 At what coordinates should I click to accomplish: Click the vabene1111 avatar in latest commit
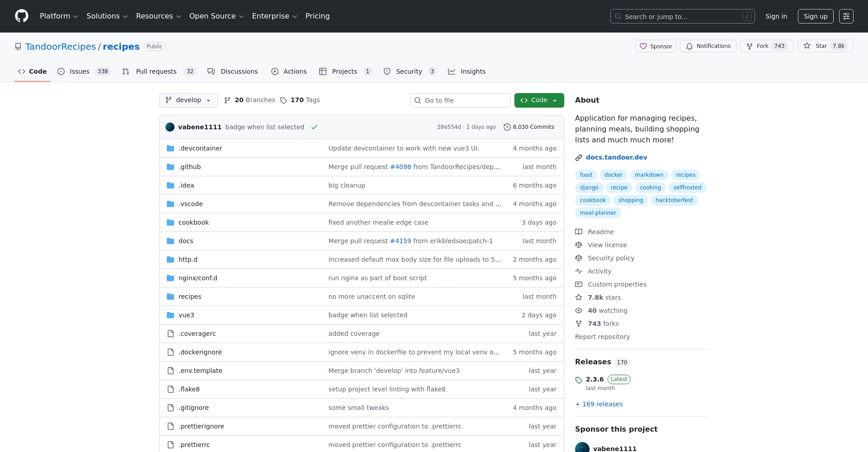point(170,127)
